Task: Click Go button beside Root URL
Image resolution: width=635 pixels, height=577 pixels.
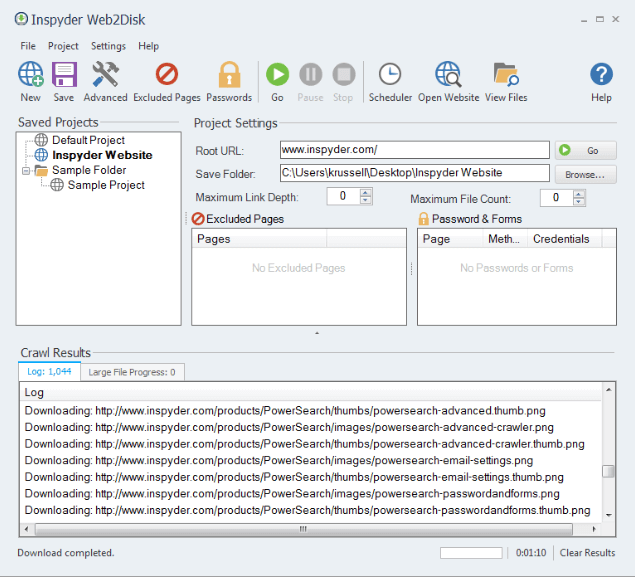Action: [586, 150]
